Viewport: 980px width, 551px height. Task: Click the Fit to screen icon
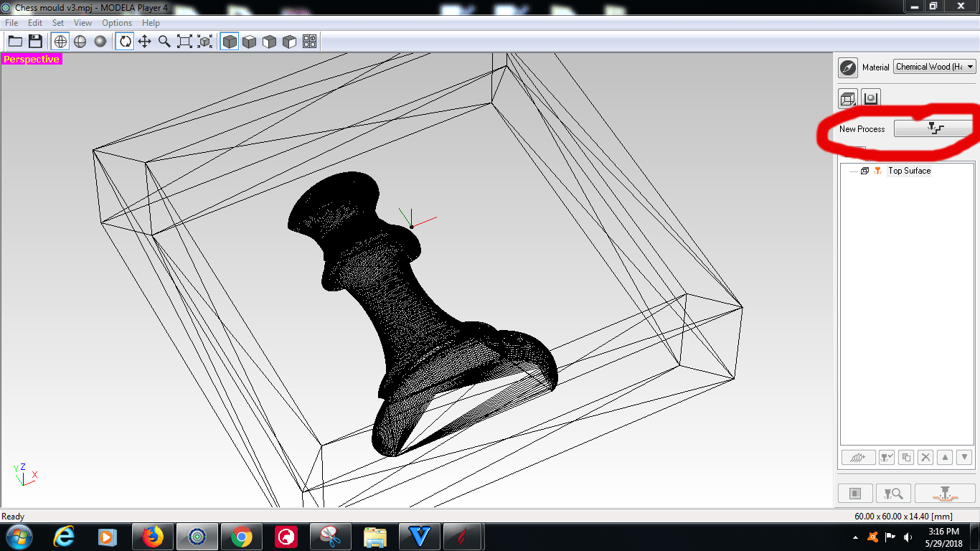(184, 42)
